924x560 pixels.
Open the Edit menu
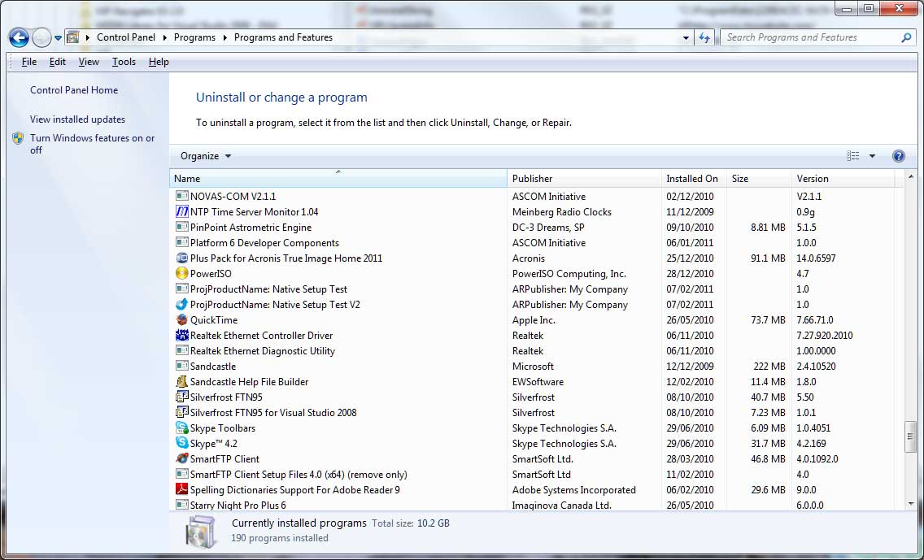click(57, 62)
